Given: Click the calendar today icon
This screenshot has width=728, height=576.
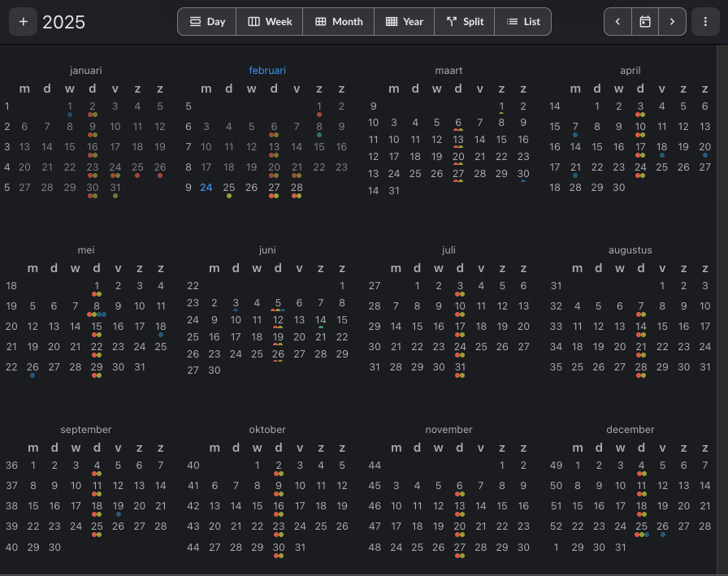Looking at the screenshot, I should pos(645,22).
